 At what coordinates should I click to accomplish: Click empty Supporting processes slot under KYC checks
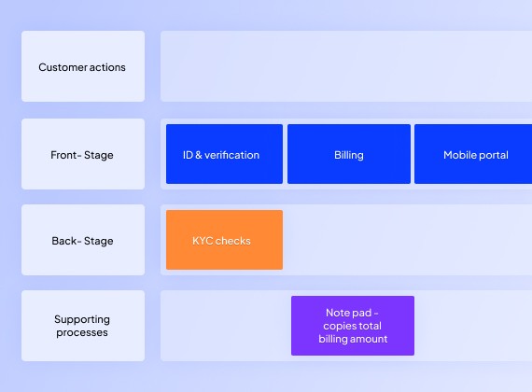point(224,326)
